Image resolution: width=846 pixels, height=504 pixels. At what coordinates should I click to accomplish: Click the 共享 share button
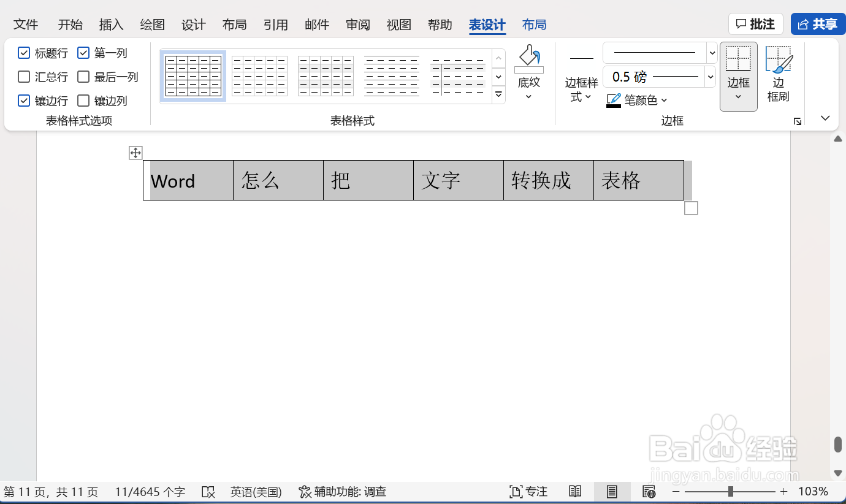(818, 24)
